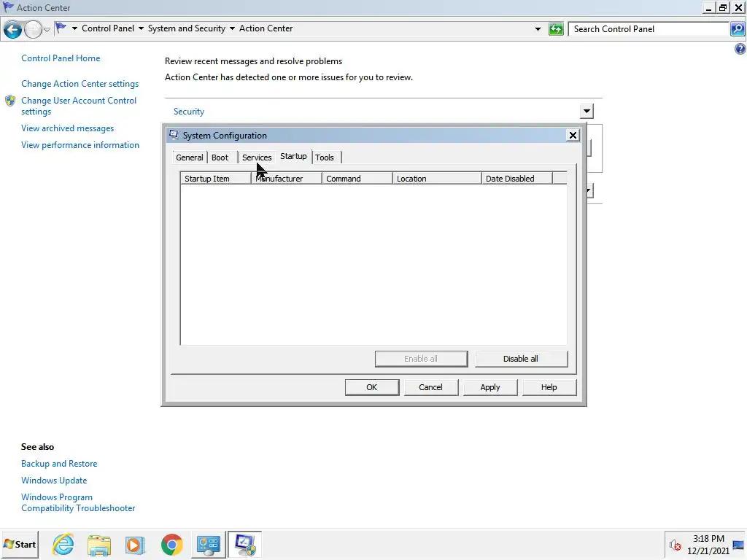747x560 pixels.
Task: Click the Disable all button
Action: [x=521, y=359]
